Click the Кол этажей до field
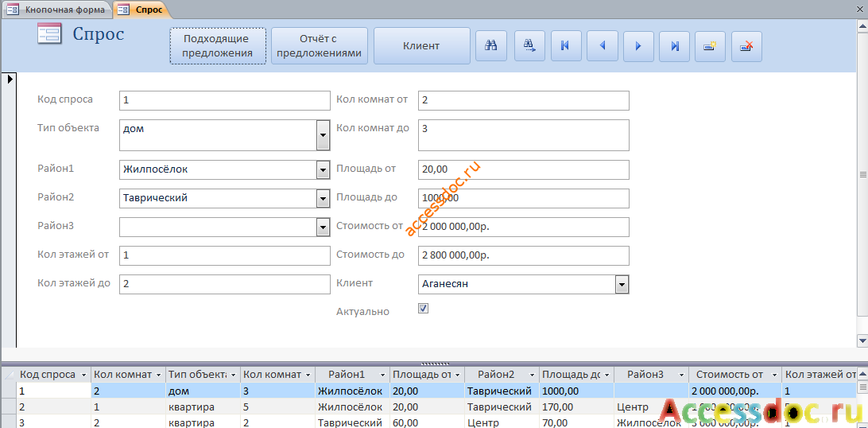 coord(225,284)
